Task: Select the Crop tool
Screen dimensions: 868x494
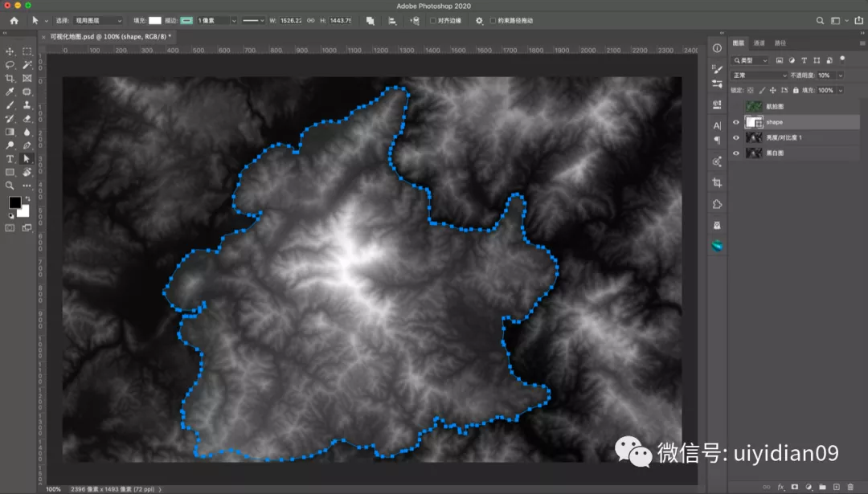Action: click(10, 79)
